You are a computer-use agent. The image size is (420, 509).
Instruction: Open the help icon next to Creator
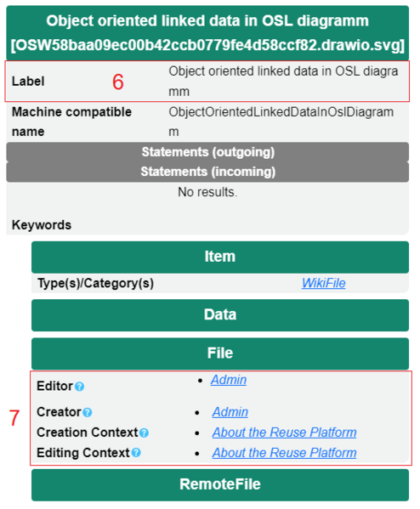pyautogui.click(x=87, y=412)
